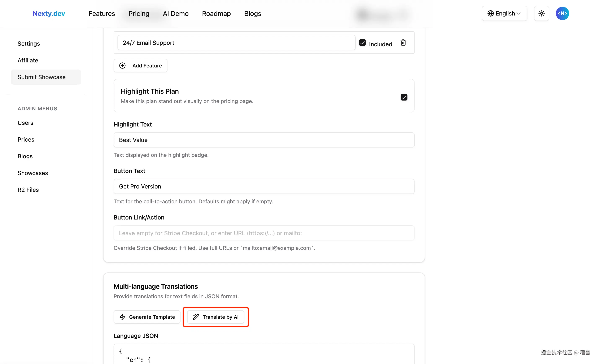
Task: Click the Button Link/Action input field
Action: [264, 233]
